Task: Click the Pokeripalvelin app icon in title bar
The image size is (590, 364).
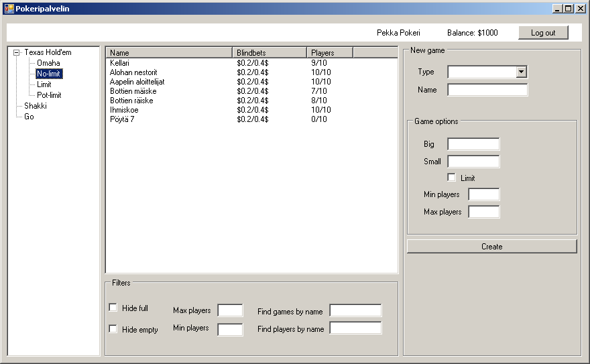Action: (9, 9)
